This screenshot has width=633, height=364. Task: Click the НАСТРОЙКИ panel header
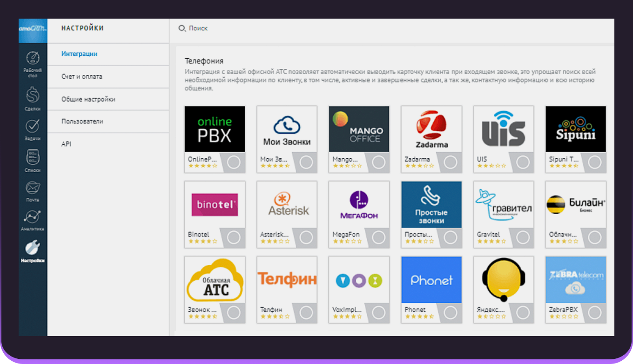point(82,28)
